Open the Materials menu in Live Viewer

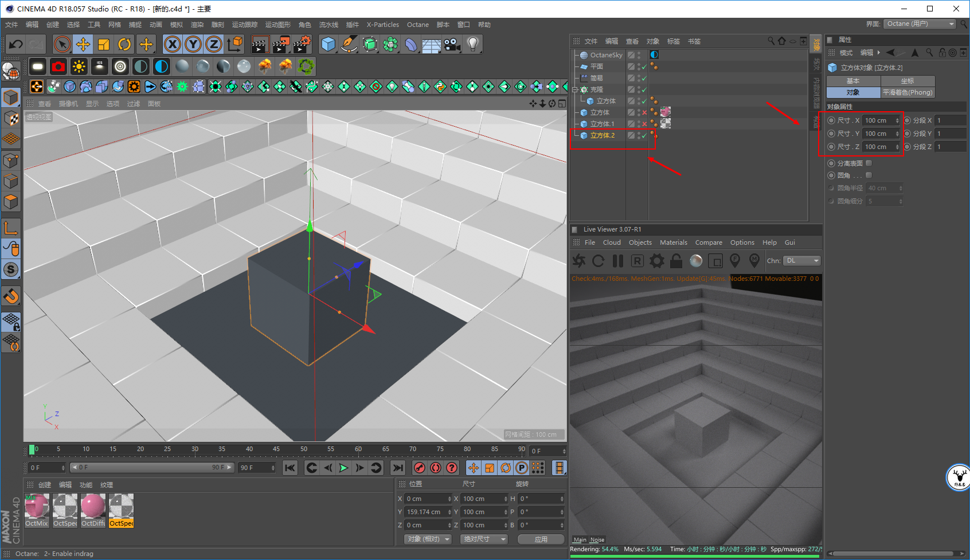(x=674, y=242)
